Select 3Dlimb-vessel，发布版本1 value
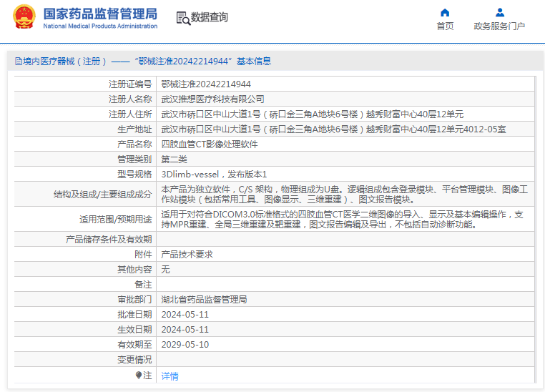 214,174
